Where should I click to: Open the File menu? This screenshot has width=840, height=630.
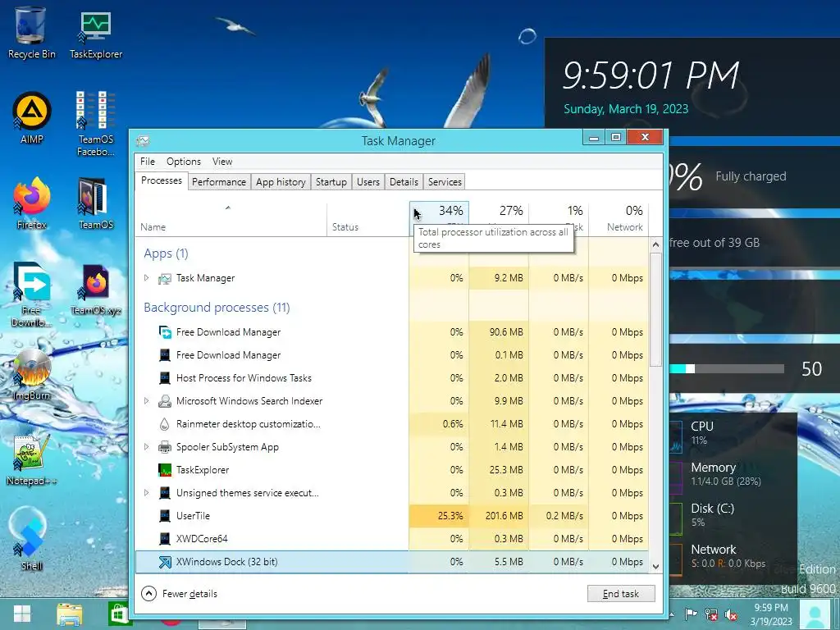coord(148,162)
